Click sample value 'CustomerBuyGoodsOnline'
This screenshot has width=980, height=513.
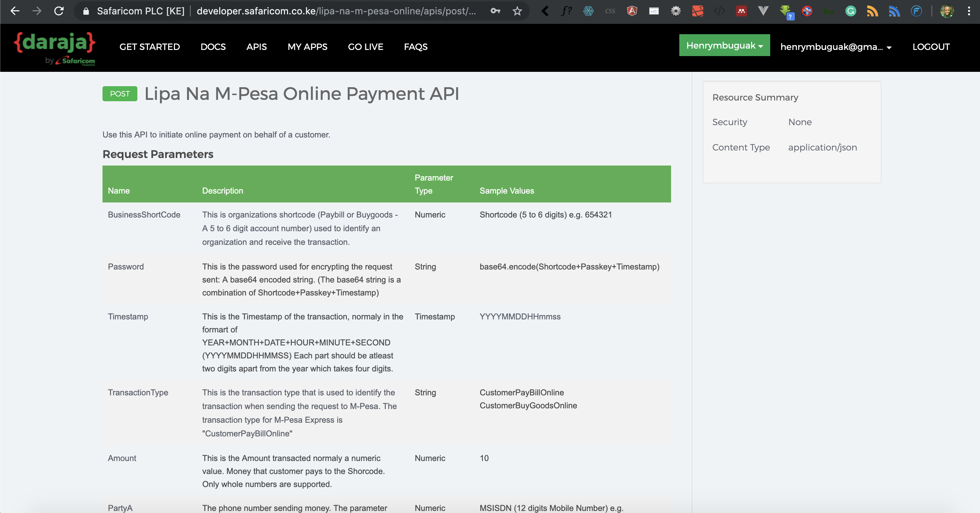[x=528, y=406]
